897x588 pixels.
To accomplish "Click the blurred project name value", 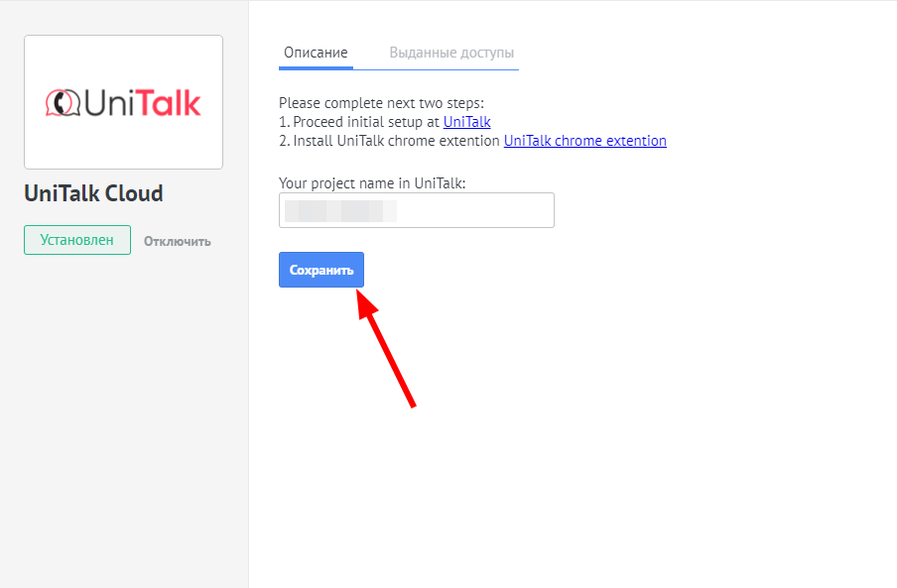I will click(340, 210).
